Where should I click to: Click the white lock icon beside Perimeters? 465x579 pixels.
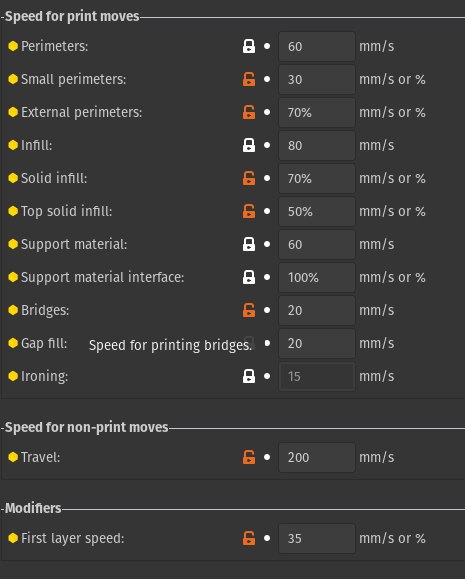249,46
